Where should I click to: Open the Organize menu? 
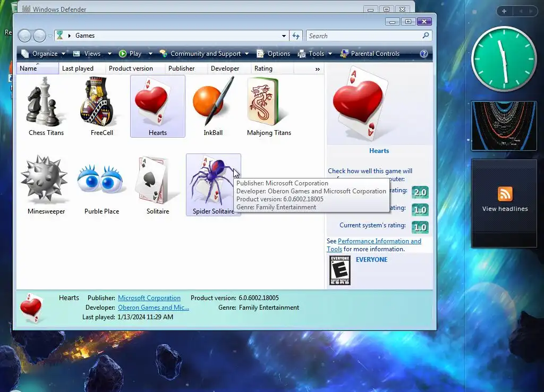tap(43, 54)
